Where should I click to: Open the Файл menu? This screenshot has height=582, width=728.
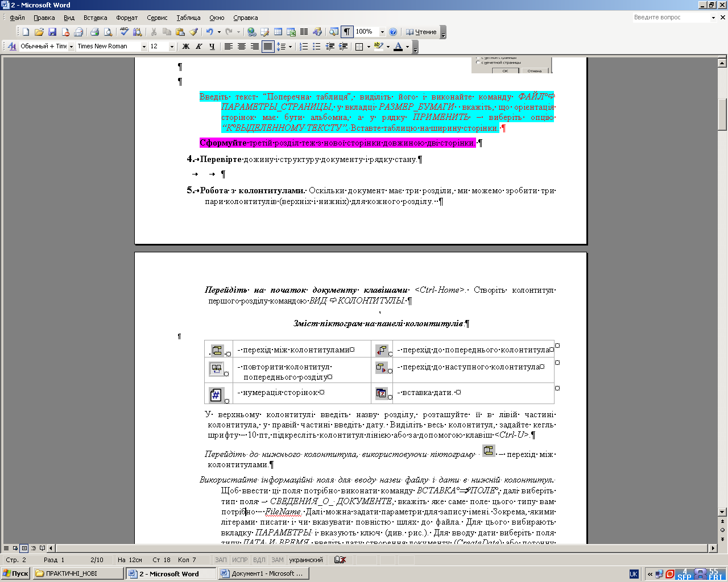coord(17,18)
